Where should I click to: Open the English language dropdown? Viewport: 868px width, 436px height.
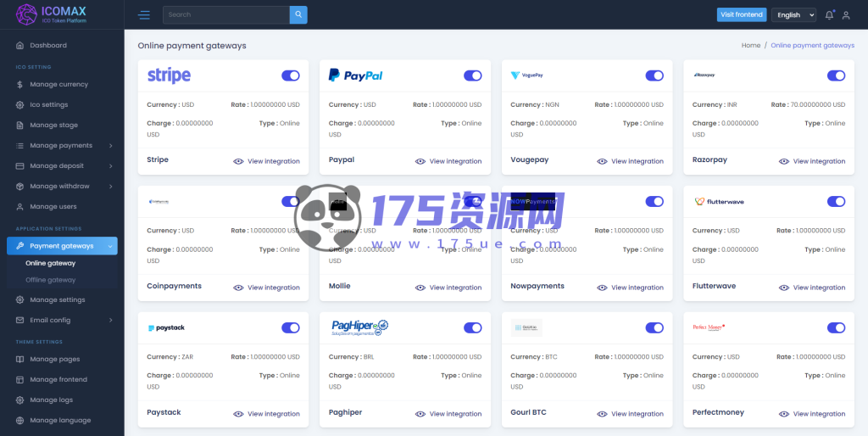coord(793,15)
